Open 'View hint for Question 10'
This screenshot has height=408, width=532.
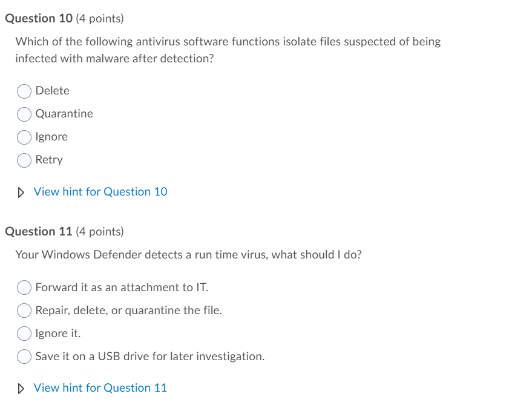point(100,191)
